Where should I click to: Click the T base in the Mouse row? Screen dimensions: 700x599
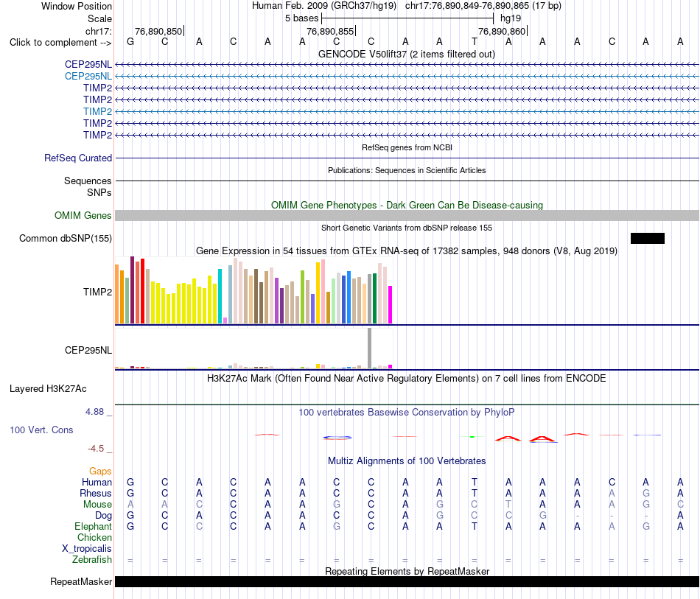508,505
